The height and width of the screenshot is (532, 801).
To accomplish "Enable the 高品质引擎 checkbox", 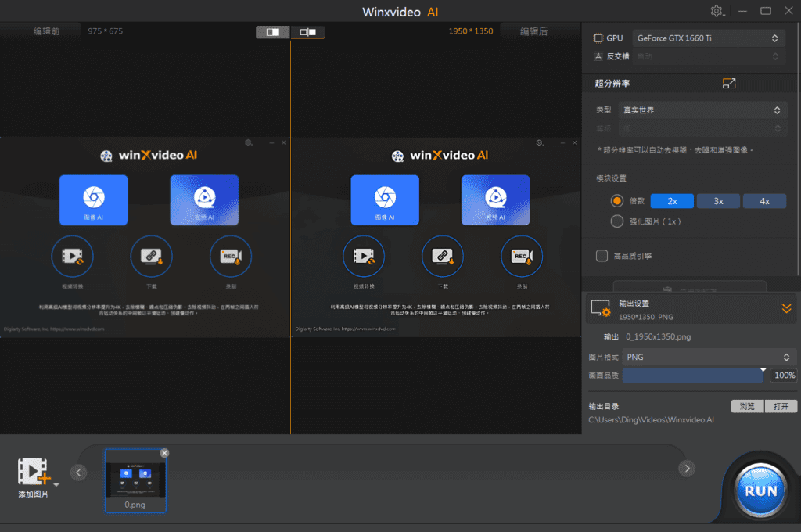I will (602, 256).
